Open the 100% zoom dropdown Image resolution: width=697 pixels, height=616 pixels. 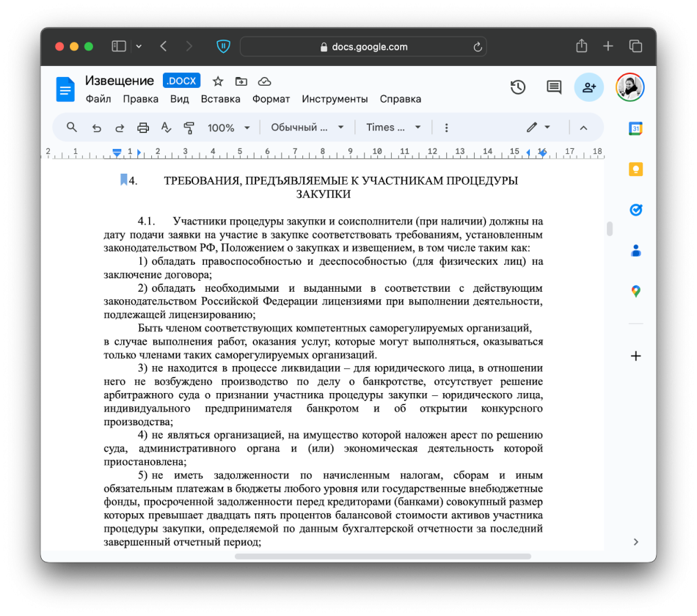[x=228, y=128]
